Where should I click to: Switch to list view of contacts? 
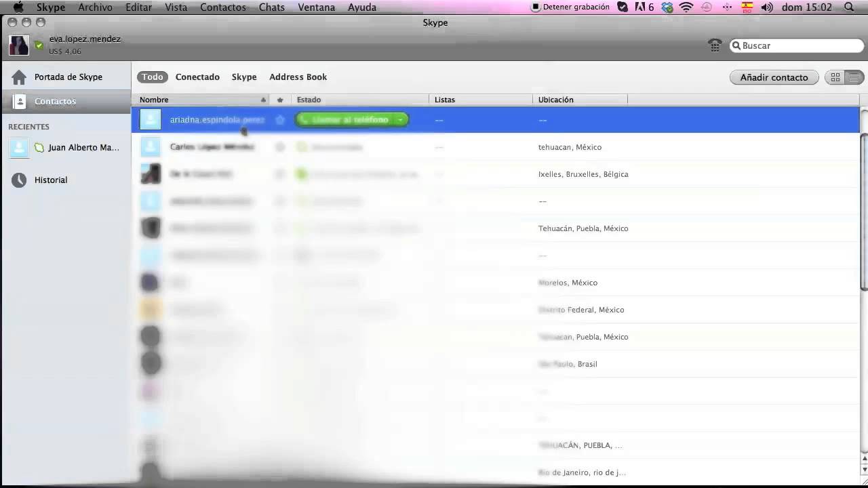pos(854,77)
